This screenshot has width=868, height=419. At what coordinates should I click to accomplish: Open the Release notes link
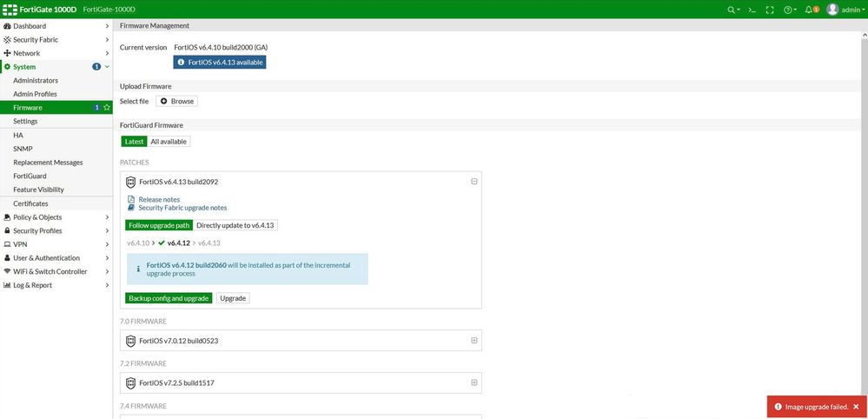[x=159, y=199]
